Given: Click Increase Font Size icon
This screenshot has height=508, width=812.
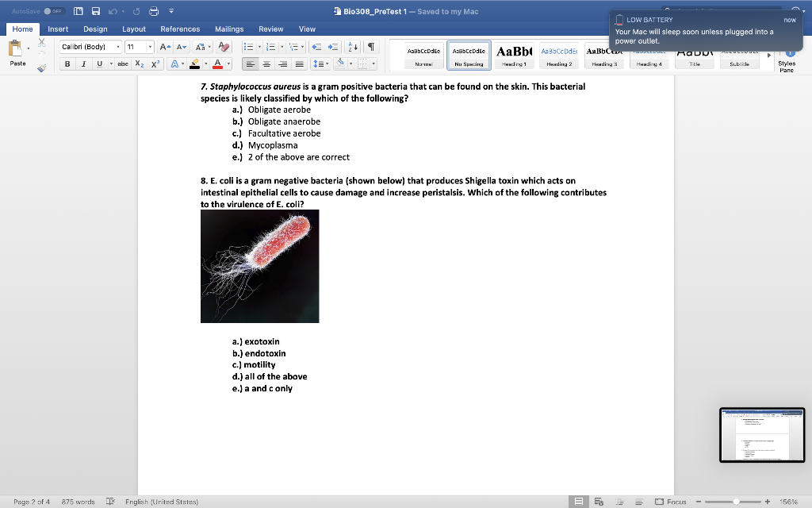Looking at the screenshot, I should click(x=165, y=47).
